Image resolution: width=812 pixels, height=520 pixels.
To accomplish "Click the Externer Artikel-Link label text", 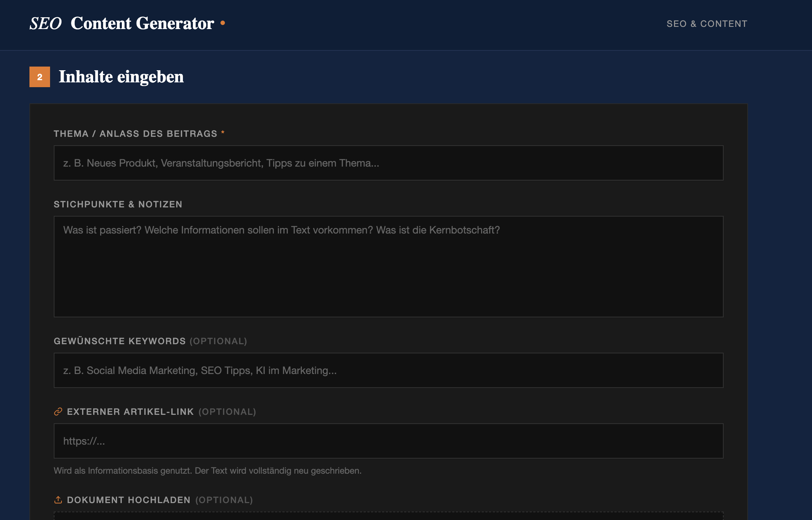I will tap(130, 412).
